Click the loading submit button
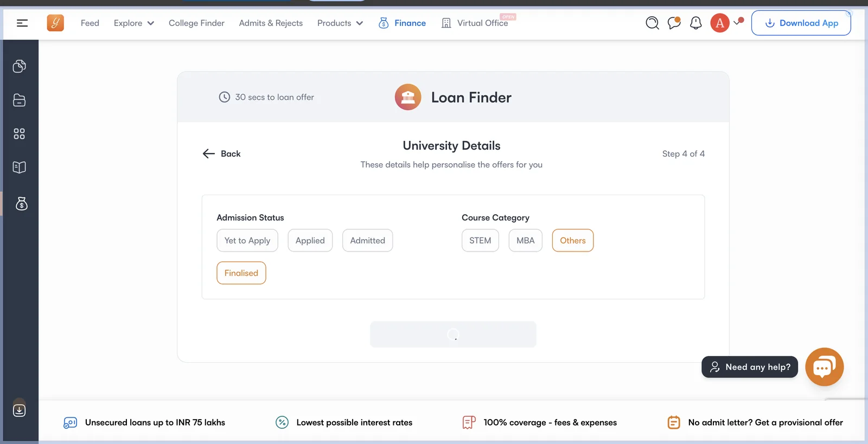Image resolution: width=868 pixels, height=444 pixels. pos(453,334)
